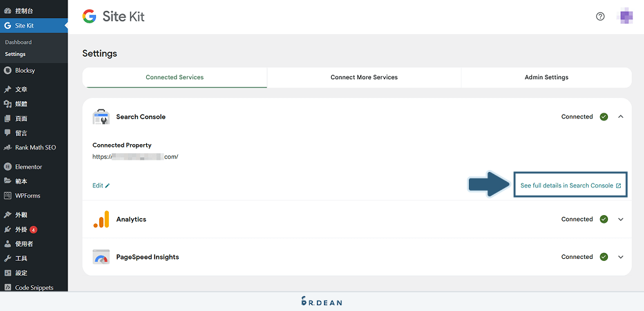The height and width of the screenshot is (311, 644).
Task: Click the comment bubble icon beside 留言
Action: click(x=7, y=133)
